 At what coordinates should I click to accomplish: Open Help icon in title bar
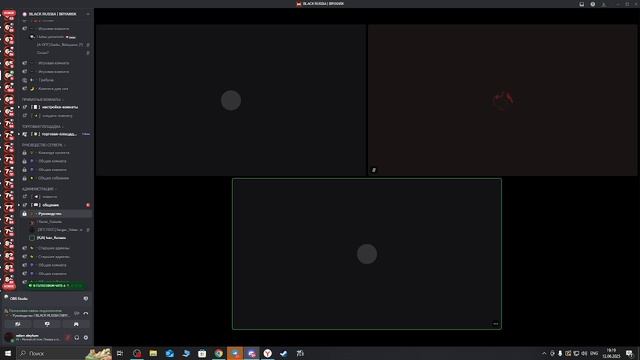tap(593, 4)
